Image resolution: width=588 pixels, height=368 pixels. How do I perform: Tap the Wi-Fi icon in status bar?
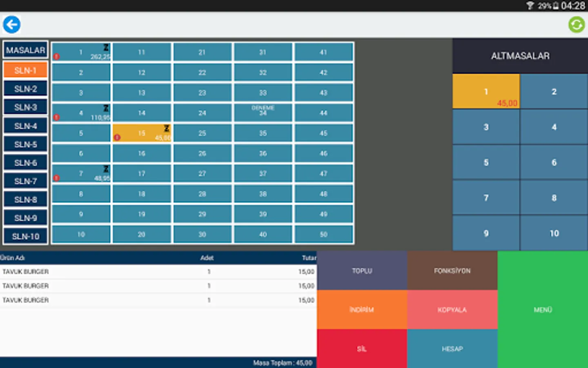(530, 5)
